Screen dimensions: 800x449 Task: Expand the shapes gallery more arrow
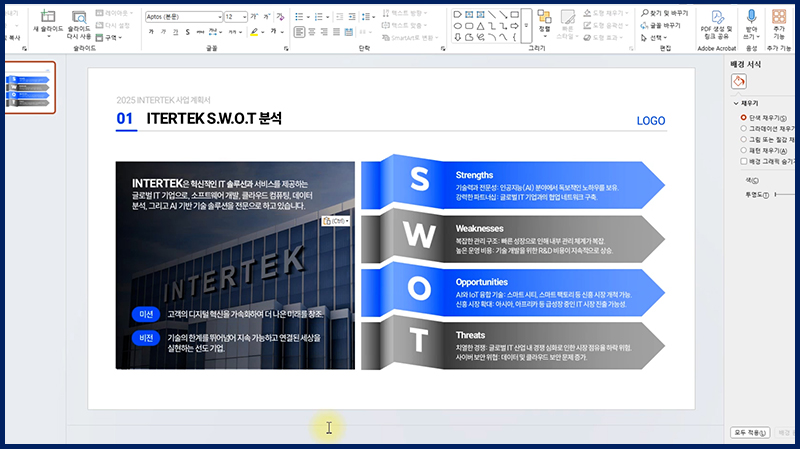[x=526, y=26]
